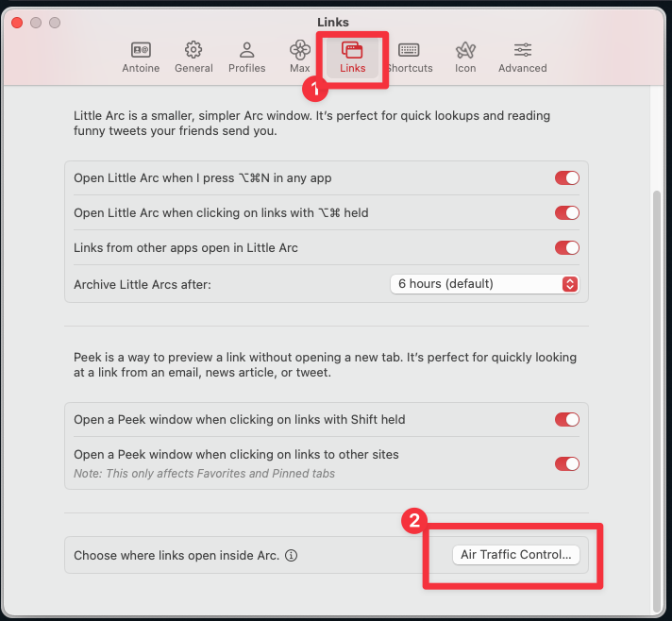672x621 pixels.
Task: Open the Advanced sliders pane
Action: (x=522, y=57)
